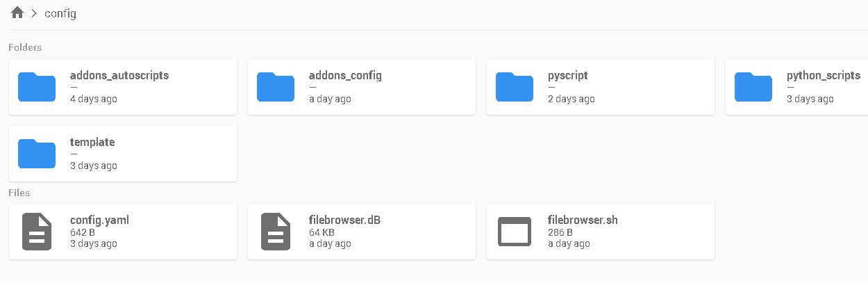Open config.yaml file name

tap(99, 220)
